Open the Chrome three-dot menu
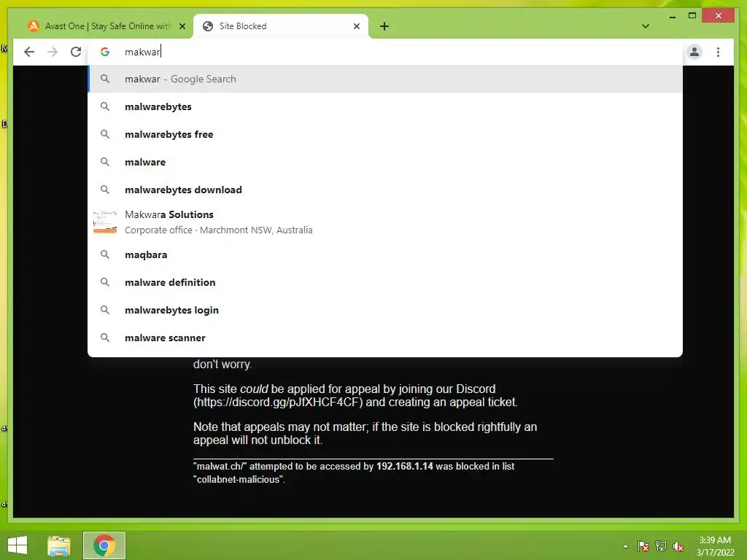The width and height of the screenshot is (747, 560). [718, 52]
